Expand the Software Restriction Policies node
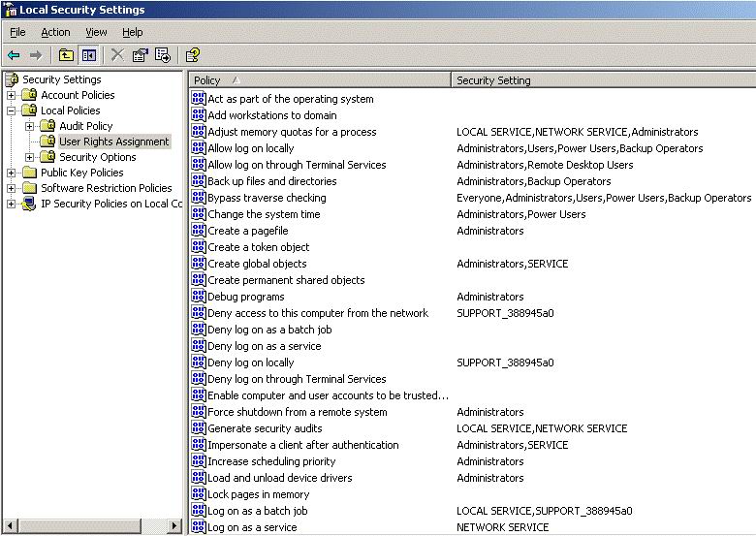756x536 pixels. 11,188
